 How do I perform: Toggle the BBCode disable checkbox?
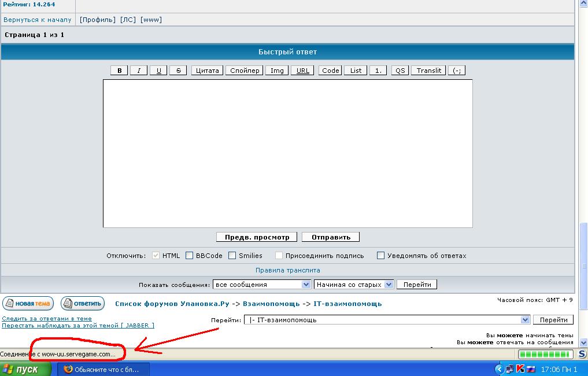[x=190, y=256]
